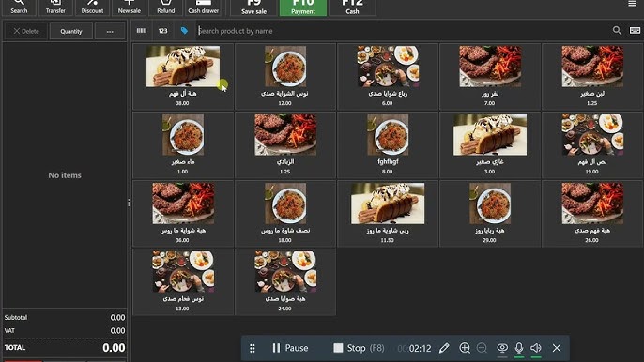
Task: Open the hamburger menu at top right
Action: click(632, 4)
